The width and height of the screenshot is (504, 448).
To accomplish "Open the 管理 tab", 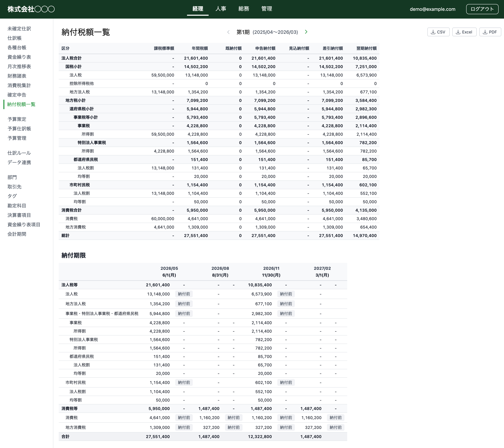I will pyautogui.click(x=267, y=9).
